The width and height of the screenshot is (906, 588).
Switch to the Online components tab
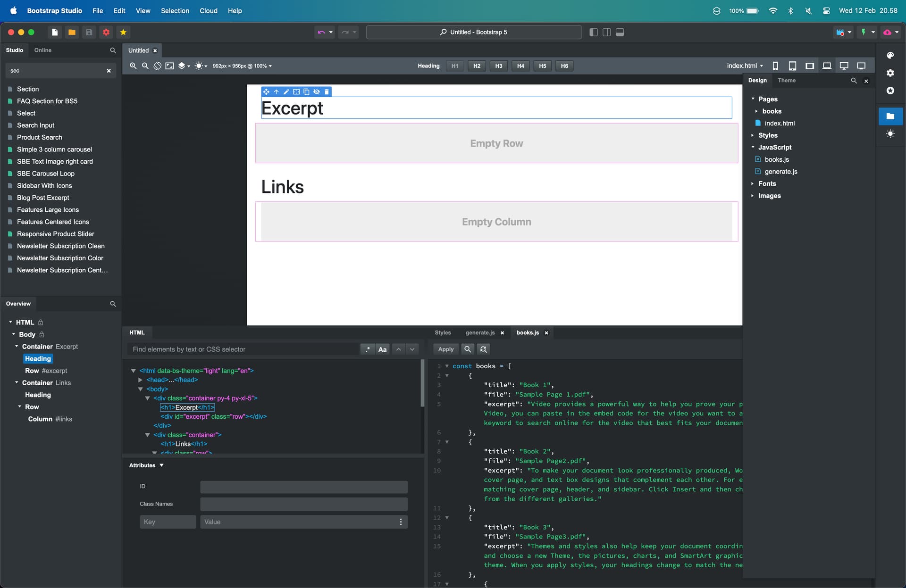43,50
